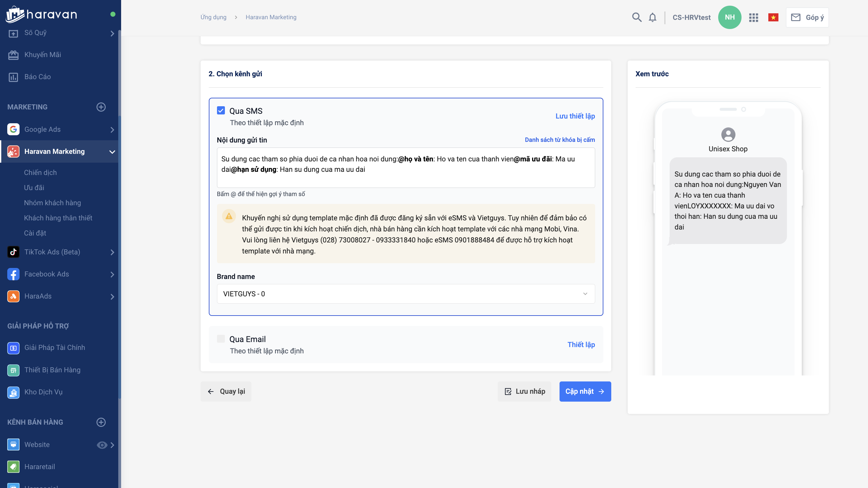Click the Google Ads logo icon

point(13,129)
